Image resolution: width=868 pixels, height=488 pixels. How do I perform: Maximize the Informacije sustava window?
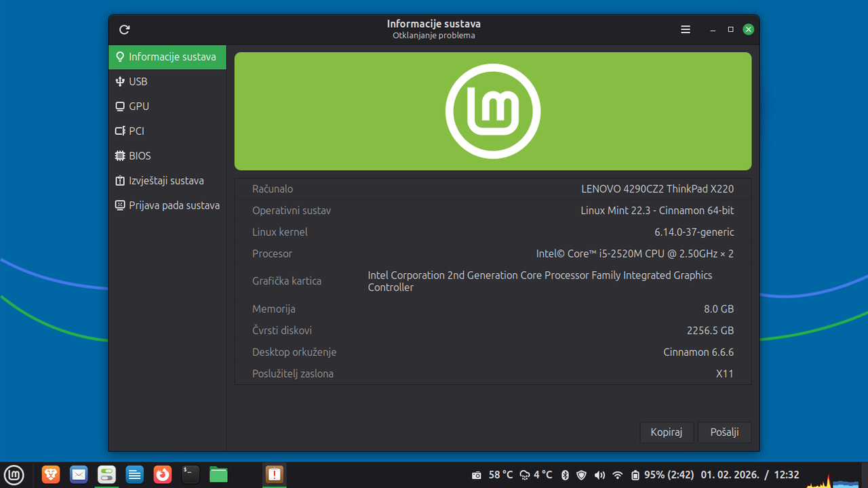pos(730,29)
